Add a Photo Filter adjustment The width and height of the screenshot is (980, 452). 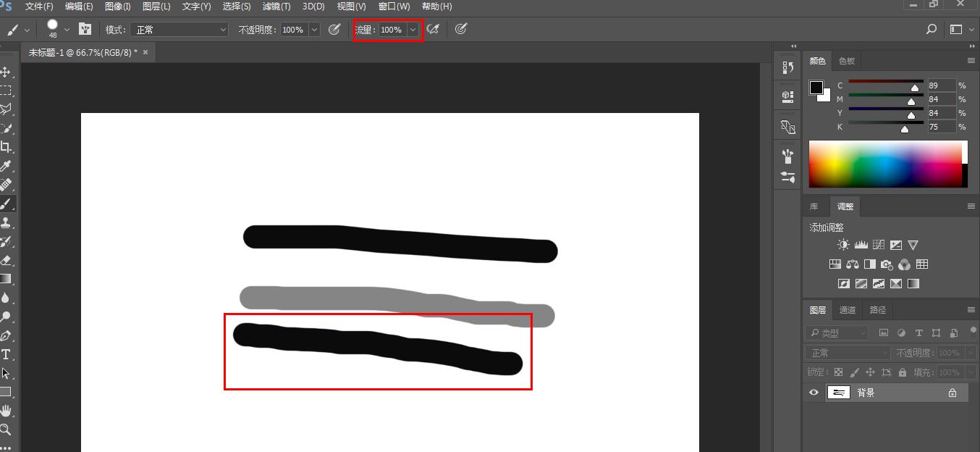point(887,264)
